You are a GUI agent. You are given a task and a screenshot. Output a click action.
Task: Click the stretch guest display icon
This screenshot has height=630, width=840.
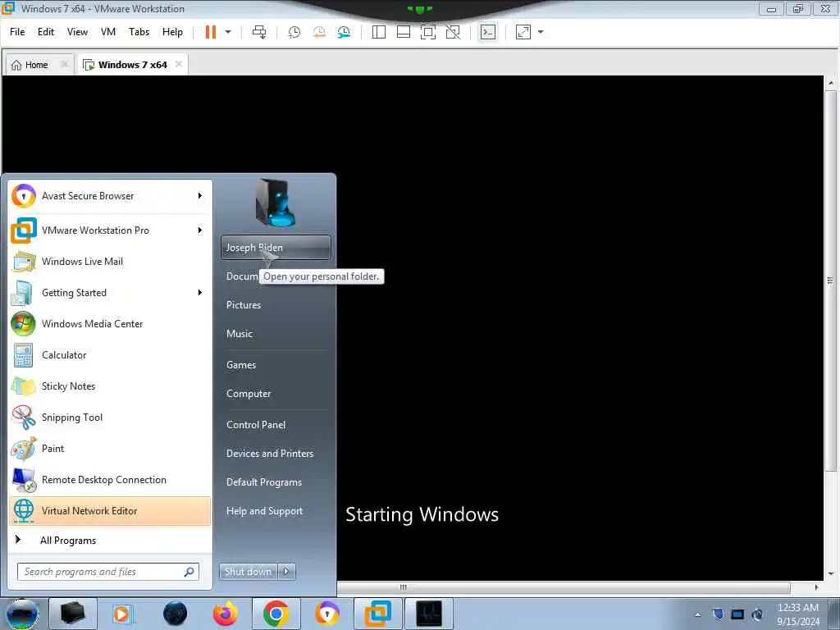pyautogui.click(x=523, y=32)
